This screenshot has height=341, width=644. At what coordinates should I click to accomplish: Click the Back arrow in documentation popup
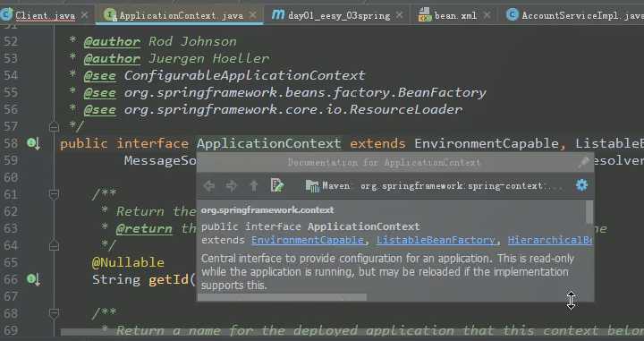tap(209, 186)
